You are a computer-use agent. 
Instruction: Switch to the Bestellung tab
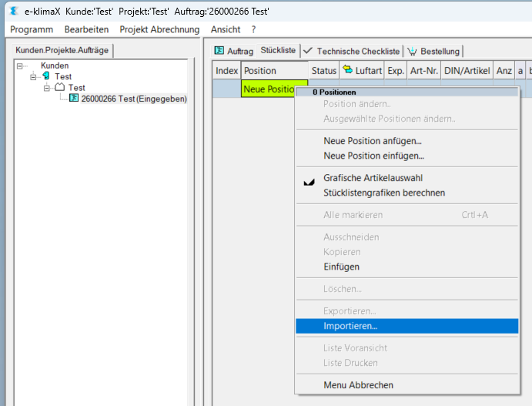(433, 52)
